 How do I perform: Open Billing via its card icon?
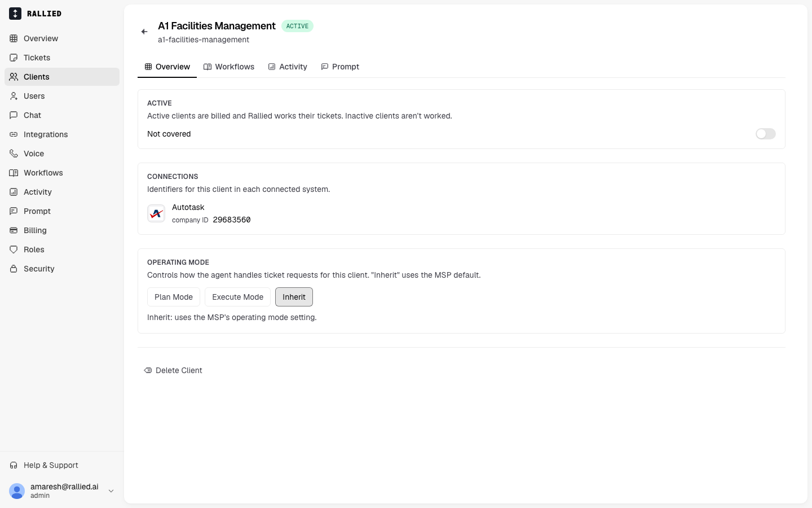tap(14, 230)
